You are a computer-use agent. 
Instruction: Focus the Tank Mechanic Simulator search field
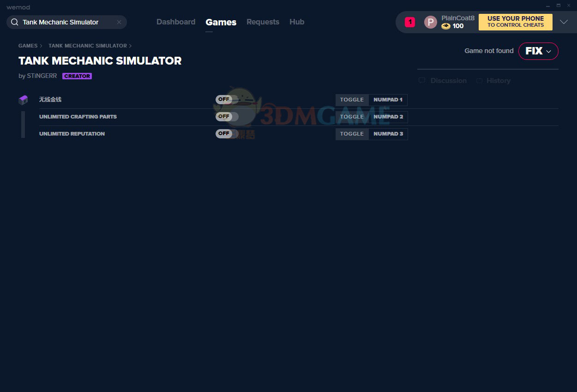(x=65, y=22)
